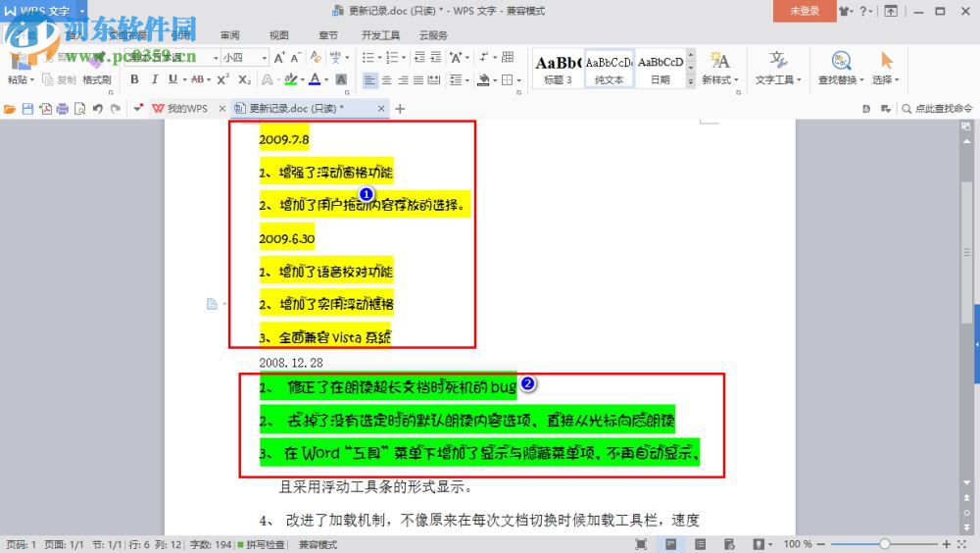Screen dimensions: 980x553
Task: Open the 云服务 ribbon tab
Action: coord(433,35)
